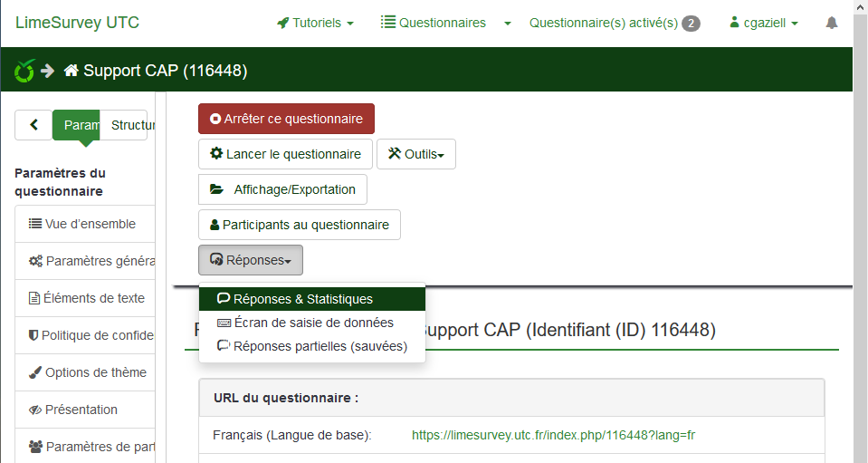This screenshot has width=868, height=463.
Task: Open Vue d'ensemble in sidebar
Action: click(89, 224)
